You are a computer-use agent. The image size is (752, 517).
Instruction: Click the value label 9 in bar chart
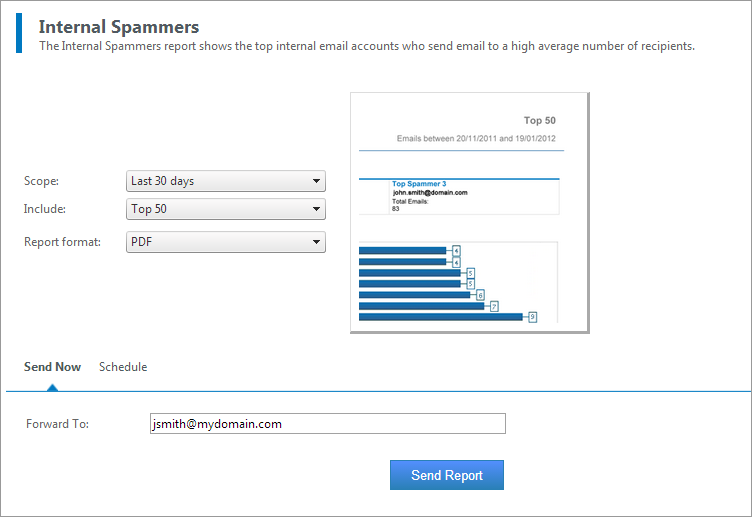coord(532,317)
